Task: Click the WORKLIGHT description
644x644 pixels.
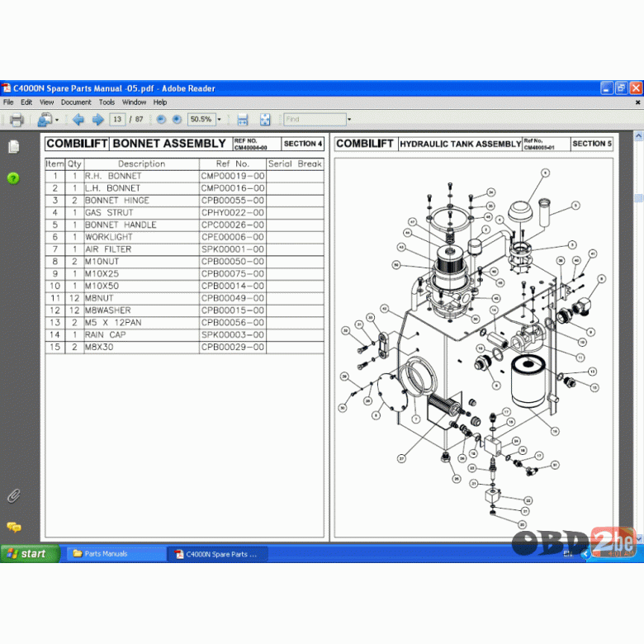Action: [x=109, y=237]
